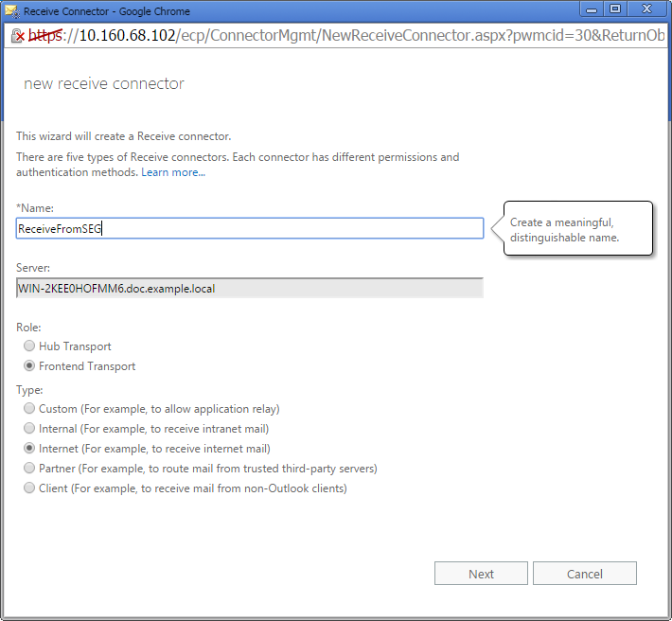Maximize the Receive Connector window
The height and width of the screenshot is (621, 672).
[615, 9]
